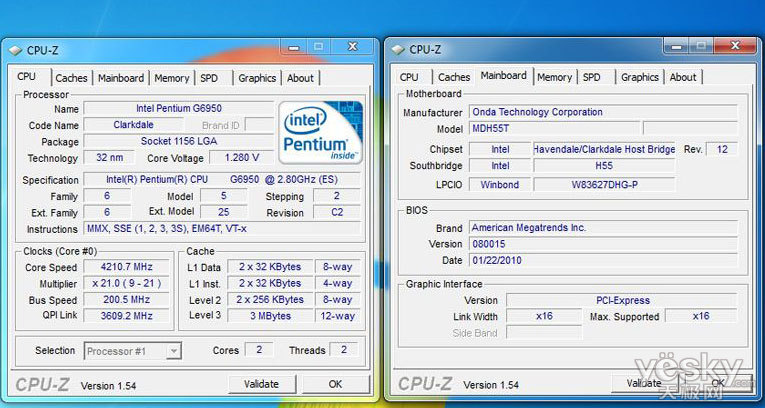Open Graphics tab in right CPU-Z window
Viewport: 765px width, 408px height.
[x=640, y=77]
